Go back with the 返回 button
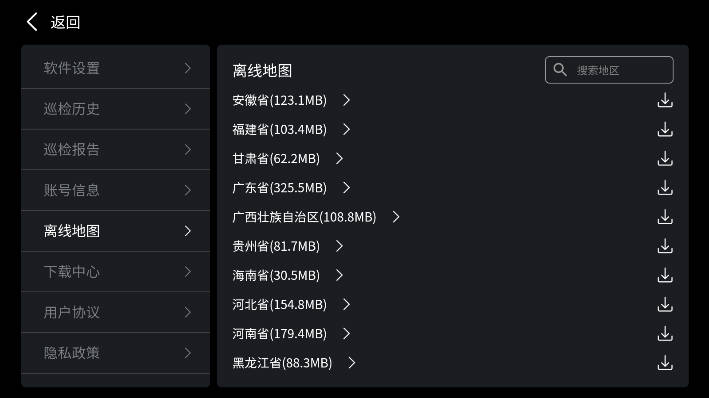This screenshot has height=398, width=709. point(53,22)
